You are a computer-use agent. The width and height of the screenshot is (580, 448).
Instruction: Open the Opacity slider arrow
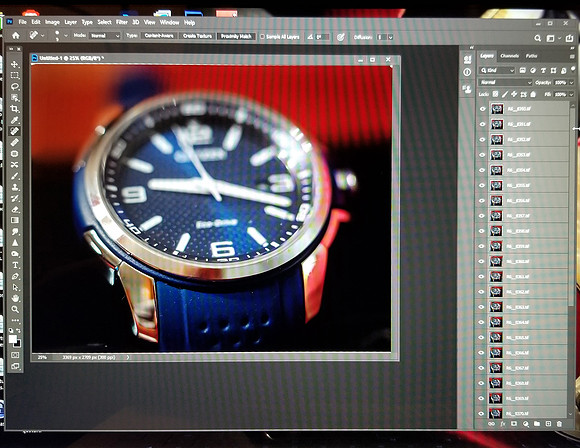(571, 82)
